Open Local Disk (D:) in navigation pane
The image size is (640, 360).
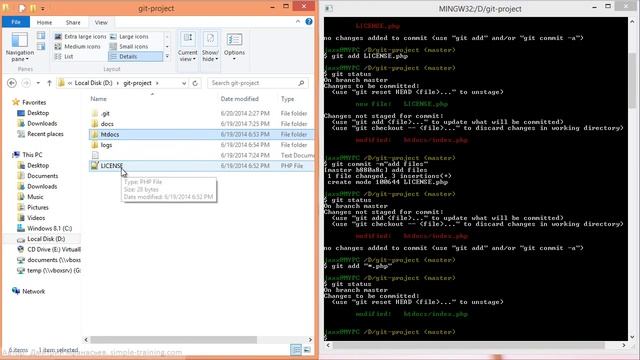pyautogui.click(x=46, y=239)
